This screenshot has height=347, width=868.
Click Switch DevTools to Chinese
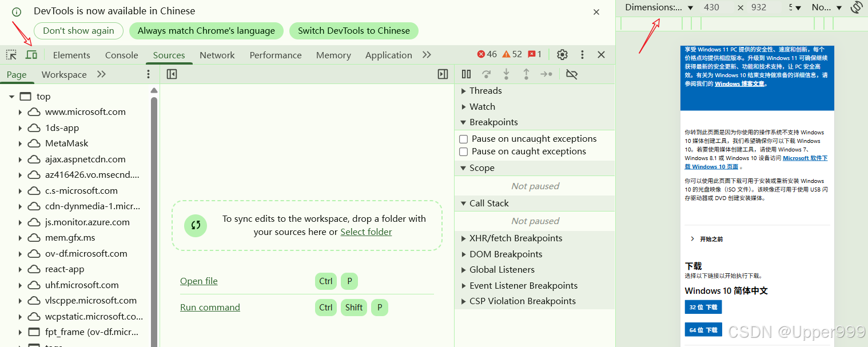(x=354, y=31)
